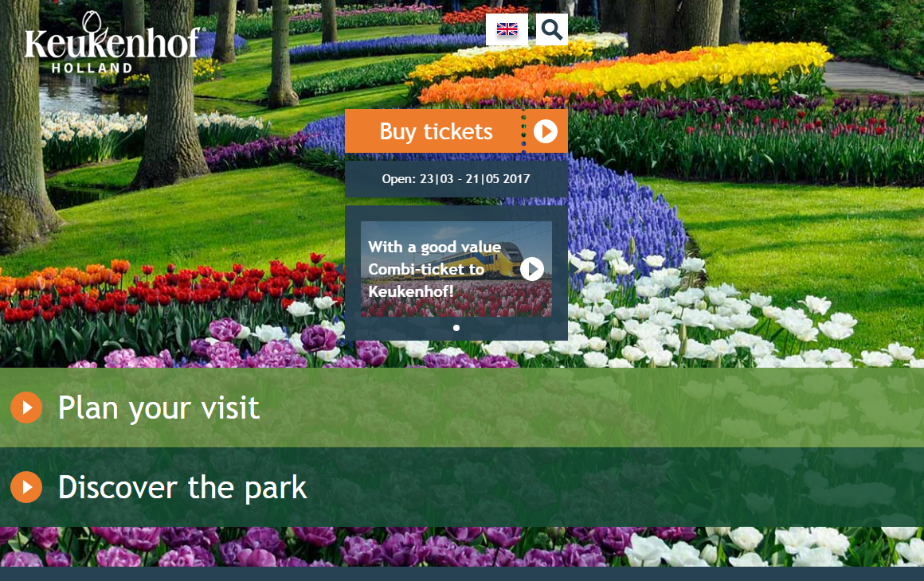Expand the Plan your visit section
Image resolution: width=924 pixels, height=581 pixels.
159,407
